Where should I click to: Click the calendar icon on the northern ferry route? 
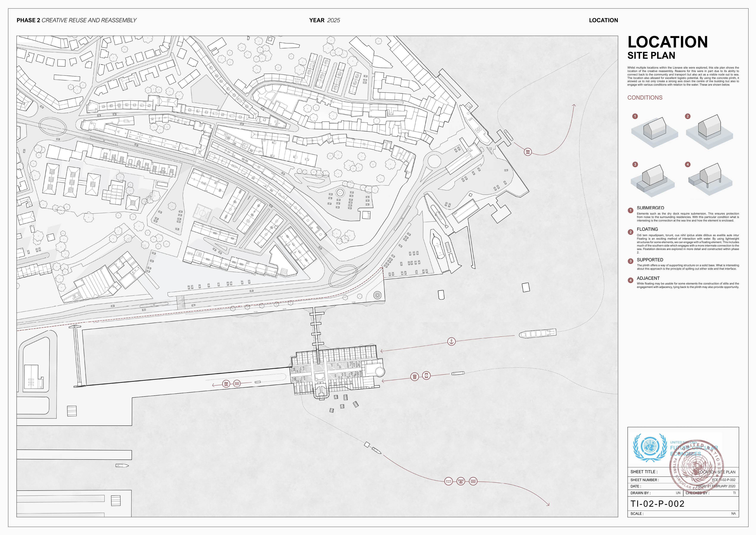528,152
